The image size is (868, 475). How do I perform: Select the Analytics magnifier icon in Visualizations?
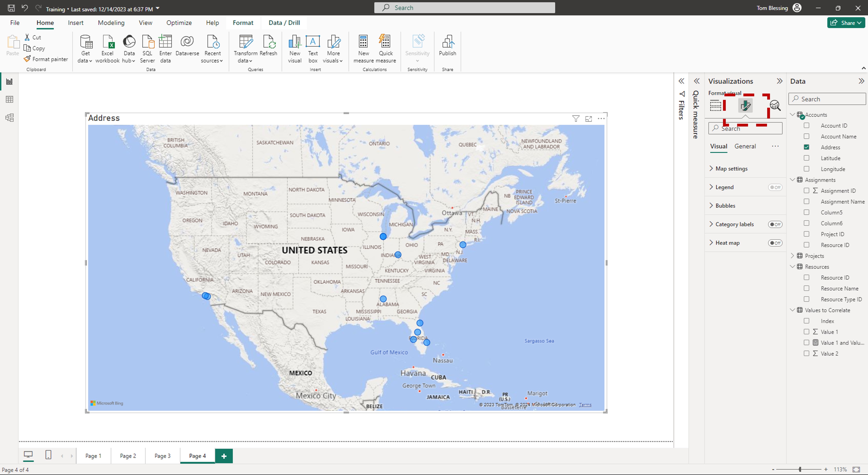(x=775, y=106)
